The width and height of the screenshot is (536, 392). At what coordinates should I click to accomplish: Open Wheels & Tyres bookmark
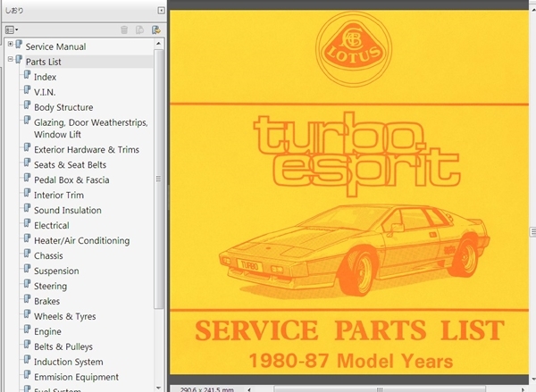coord(65,316)
